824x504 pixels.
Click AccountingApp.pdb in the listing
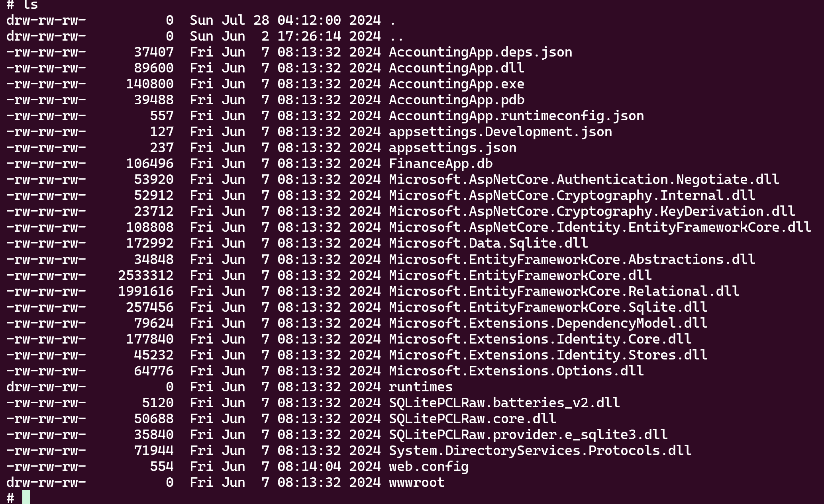tap(457, 100)
